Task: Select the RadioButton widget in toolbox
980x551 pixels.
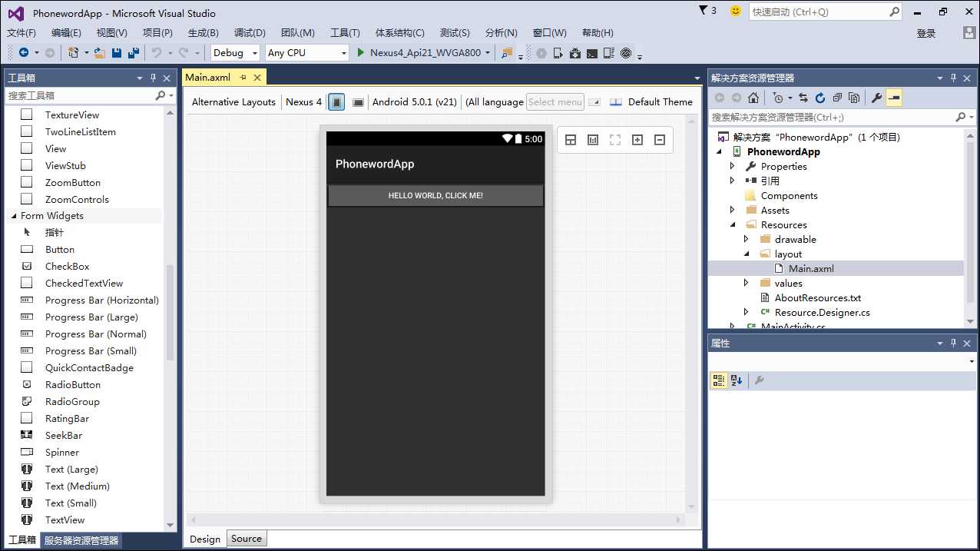Action: coord(73,385)
